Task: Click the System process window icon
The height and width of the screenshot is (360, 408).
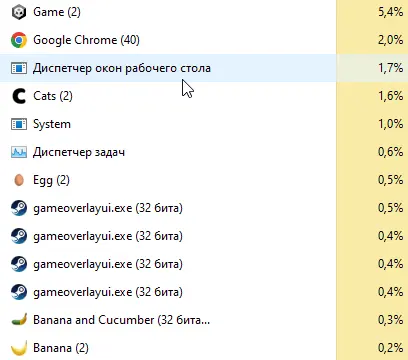Action: (19, 124)
